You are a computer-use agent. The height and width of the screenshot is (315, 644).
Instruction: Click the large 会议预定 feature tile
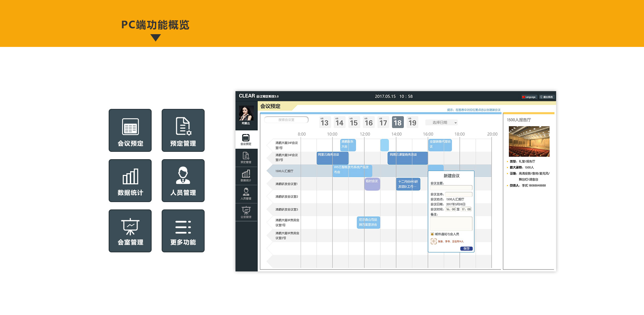[x=130, y=130]
